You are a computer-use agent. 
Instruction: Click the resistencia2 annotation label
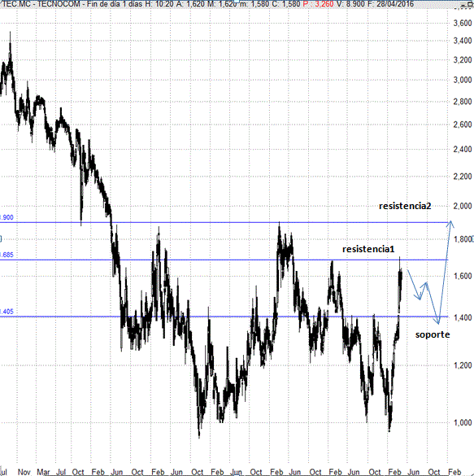coord(405,206)
